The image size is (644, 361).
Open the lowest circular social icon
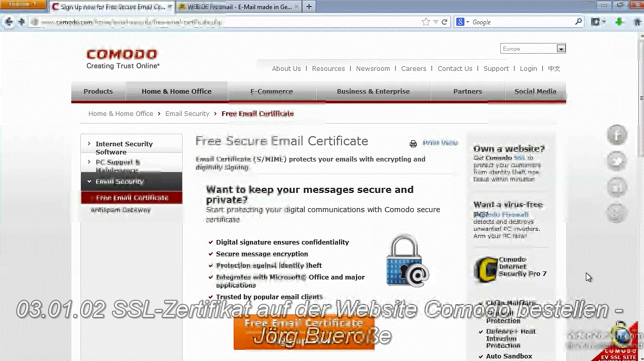[x=617, y=213]
